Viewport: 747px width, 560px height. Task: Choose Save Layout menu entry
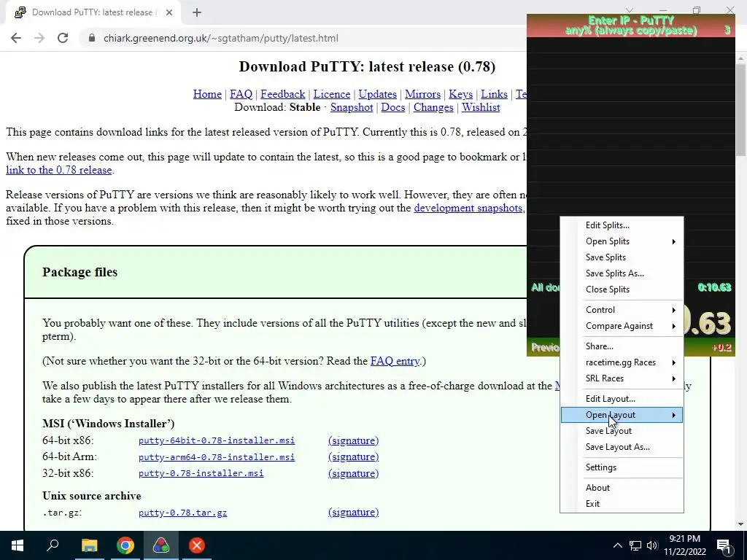coord(622,431)
